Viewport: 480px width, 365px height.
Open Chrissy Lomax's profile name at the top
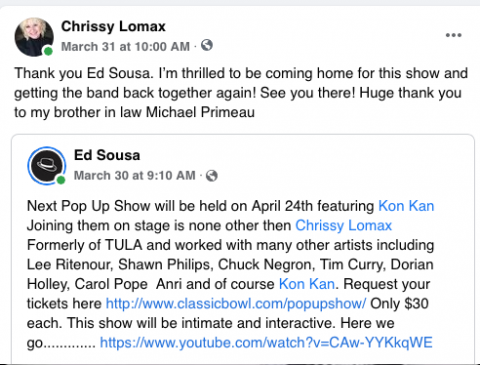click(113, 26)
